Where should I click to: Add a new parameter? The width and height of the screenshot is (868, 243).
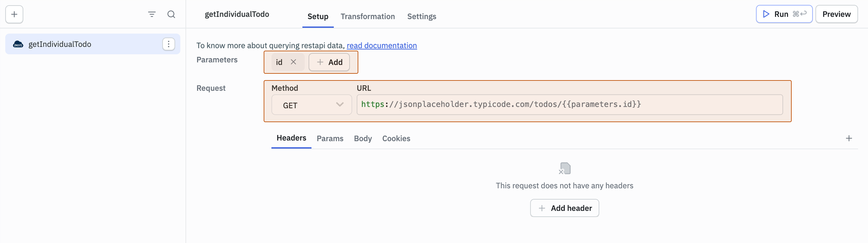pos(329,62)
